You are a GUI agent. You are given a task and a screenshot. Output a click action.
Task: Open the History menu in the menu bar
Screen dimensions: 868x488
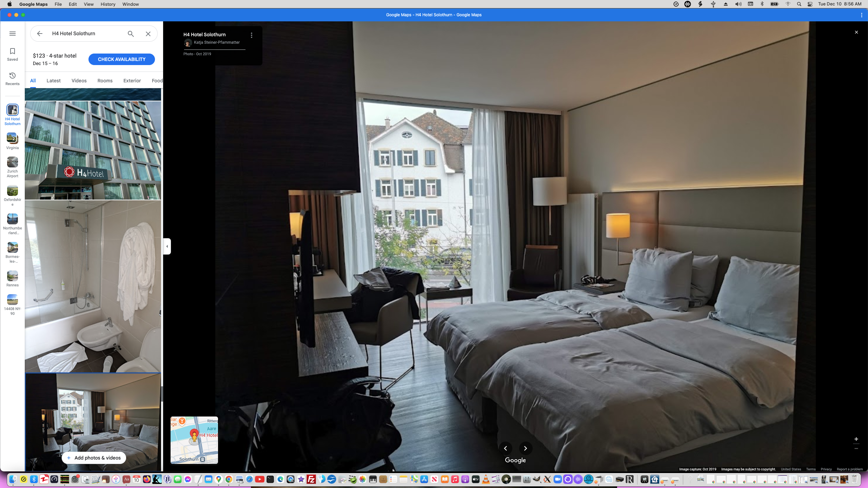click(x=107, y=4)
